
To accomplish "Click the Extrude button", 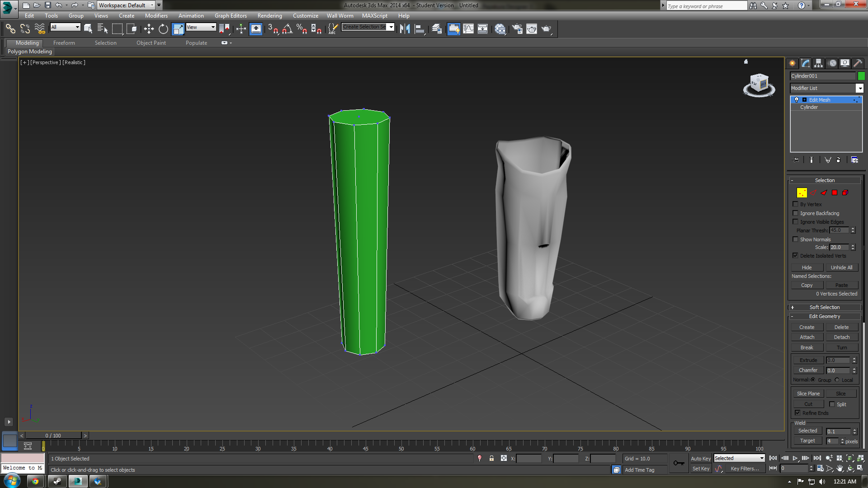I will 808,360.
